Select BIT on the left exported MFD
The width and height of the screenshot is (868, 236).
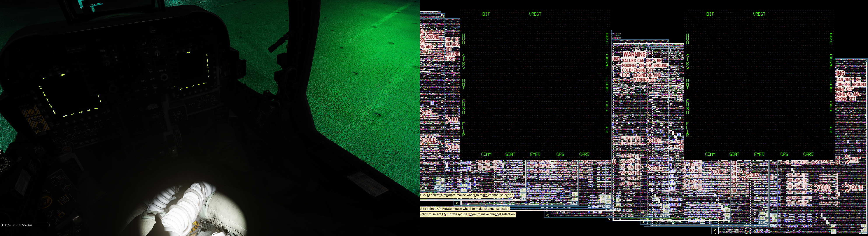(486, 14)
